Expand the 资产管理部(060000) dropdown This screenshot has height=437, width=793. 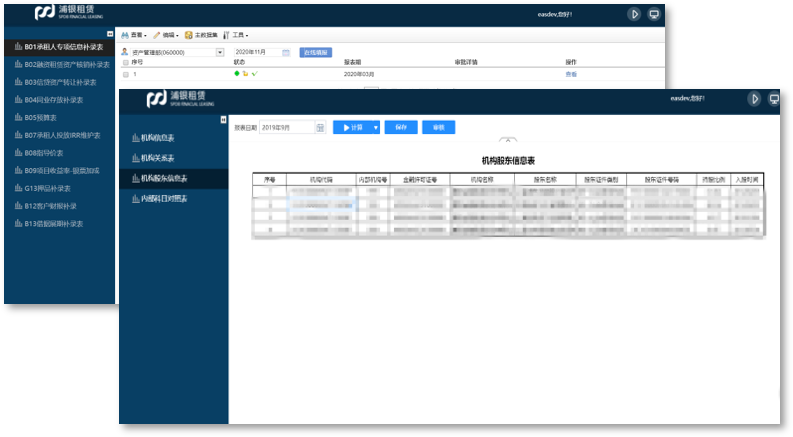(220, 52)
